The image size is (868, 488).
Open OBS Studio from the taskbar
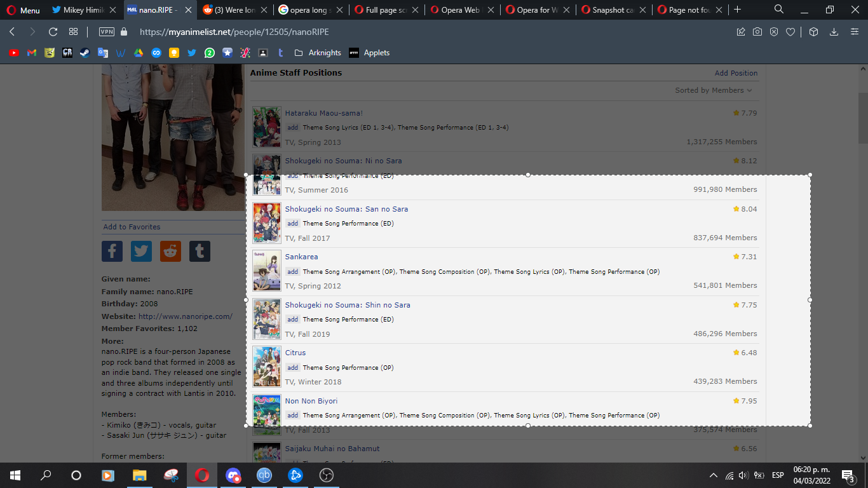coord(327,475)
